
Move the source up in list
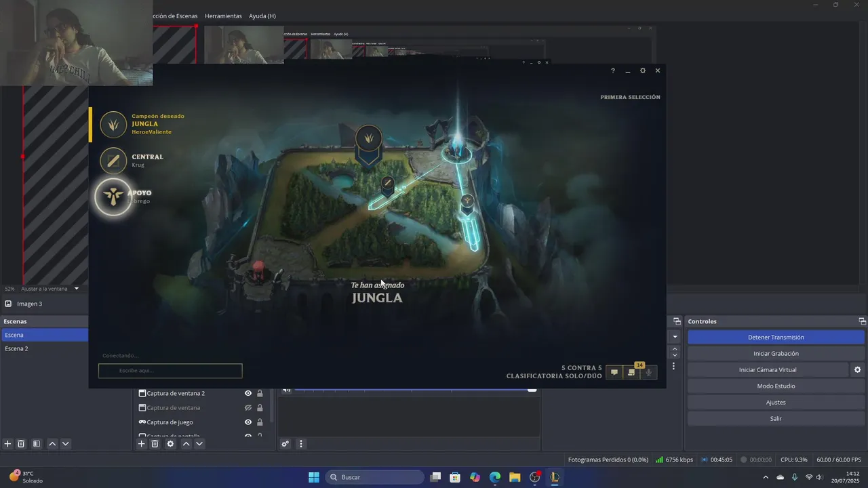coord(186,444)
